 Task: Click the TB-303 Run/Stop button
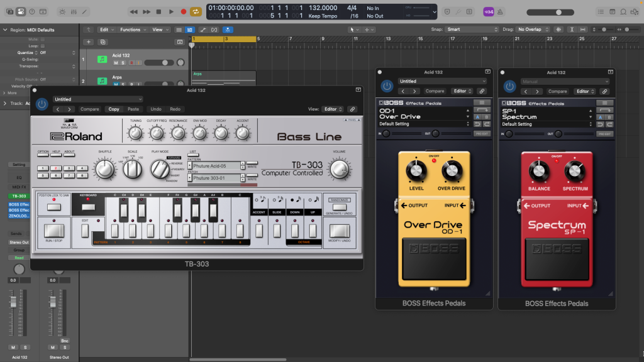coord(54,231)
